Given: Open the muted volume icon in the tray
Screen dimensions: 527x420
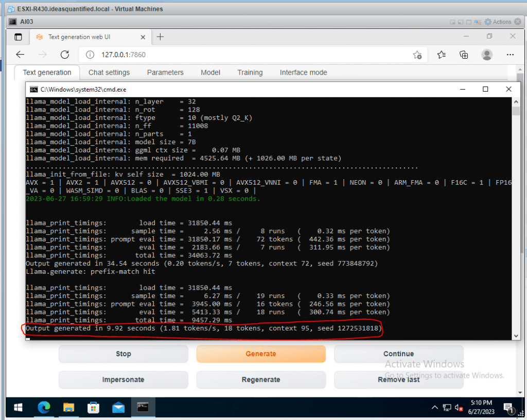Looking at the screenshot, I should pyautogui.click(x=459, y=408).
